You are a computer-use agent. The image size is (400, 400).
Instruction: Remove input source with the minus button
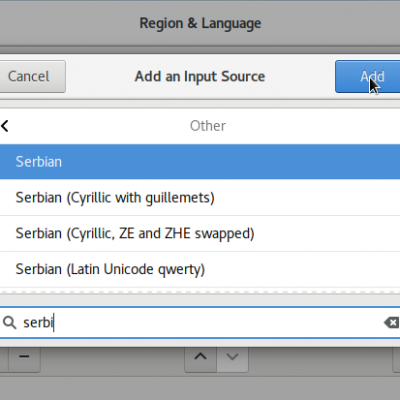coord(24,357)
